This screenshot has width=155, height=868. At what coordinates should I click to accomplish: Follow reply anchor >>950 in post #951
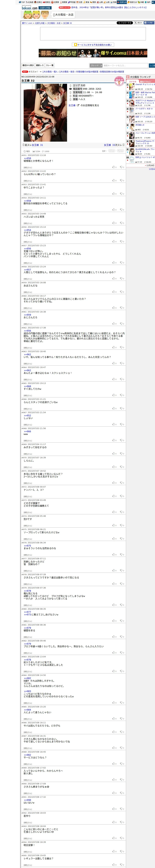point(27,158)
